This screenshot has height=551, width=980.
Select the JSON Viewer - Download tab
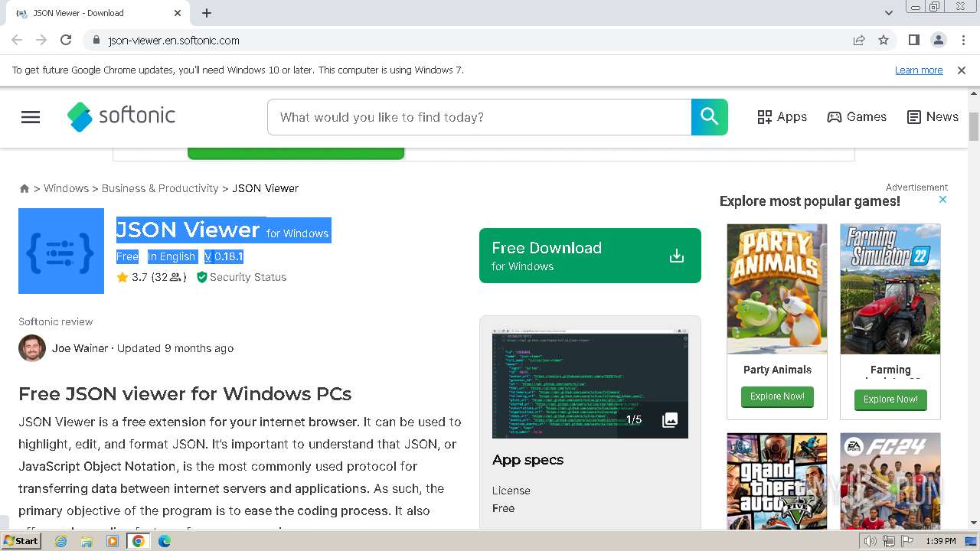(x=98, y=13)
